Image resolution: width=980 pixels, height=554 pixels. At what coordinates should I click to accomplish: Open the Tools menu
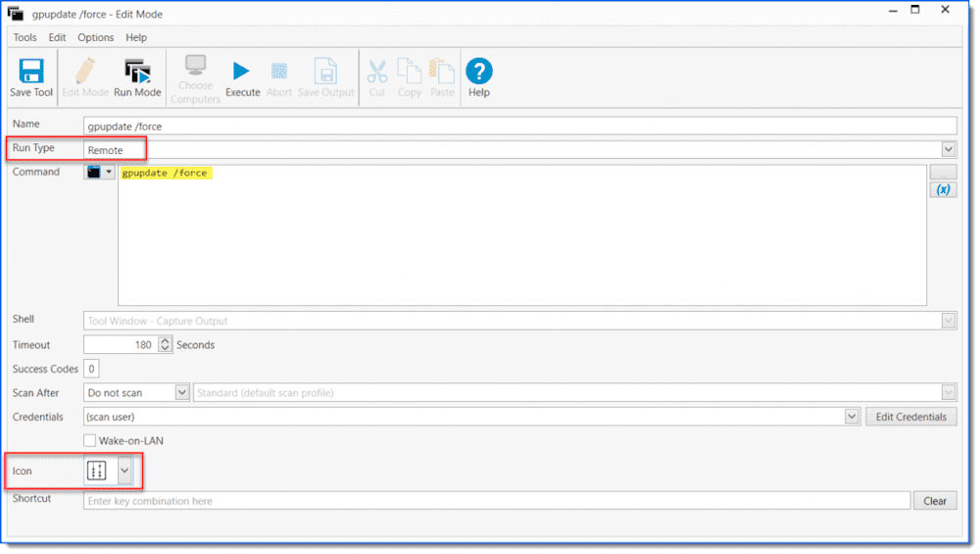click(x=25, y=37)
